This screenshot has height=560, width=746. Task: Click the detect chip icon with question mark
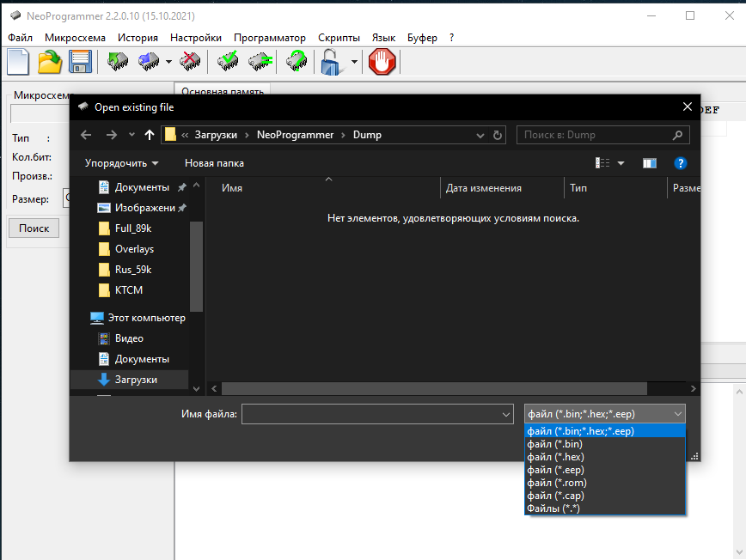297,62
